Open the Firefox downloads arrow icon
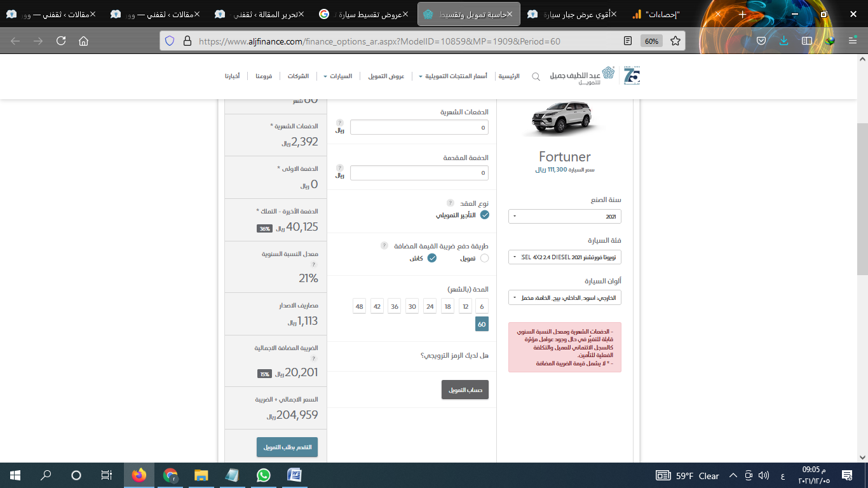 (784, 41)
